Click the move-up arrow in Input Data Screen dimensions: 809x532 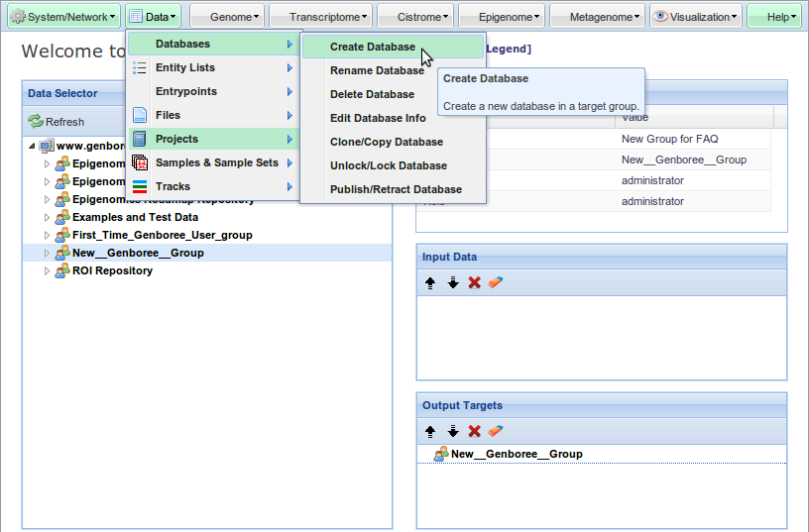point(430,282)
